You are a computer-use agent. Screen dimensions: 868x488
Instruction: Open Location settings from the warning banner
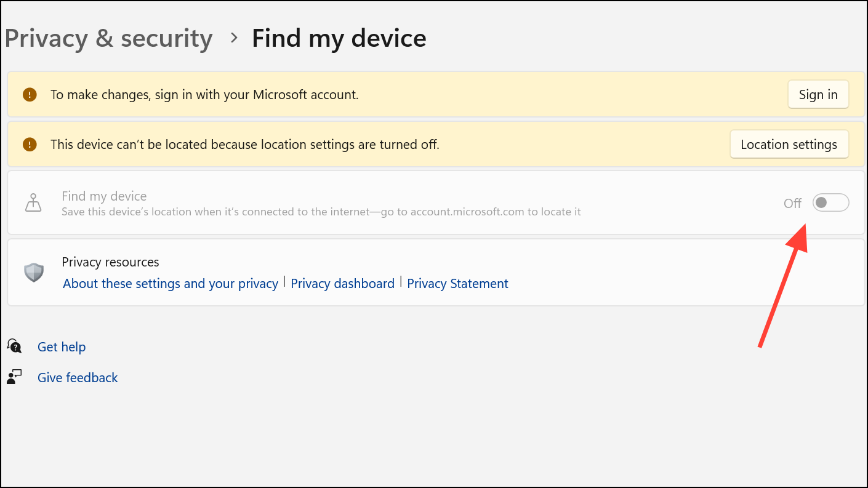[x=789, y=145]
